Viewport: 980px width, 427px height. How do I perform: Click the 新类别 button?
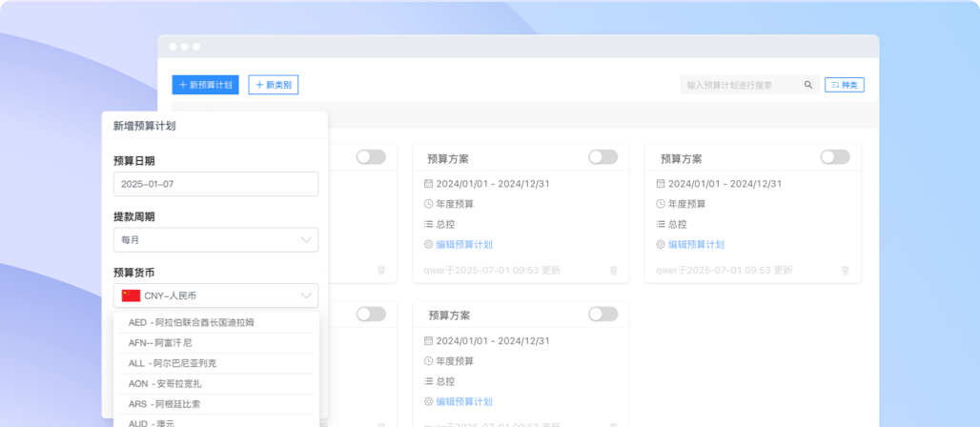coord(273,85)
